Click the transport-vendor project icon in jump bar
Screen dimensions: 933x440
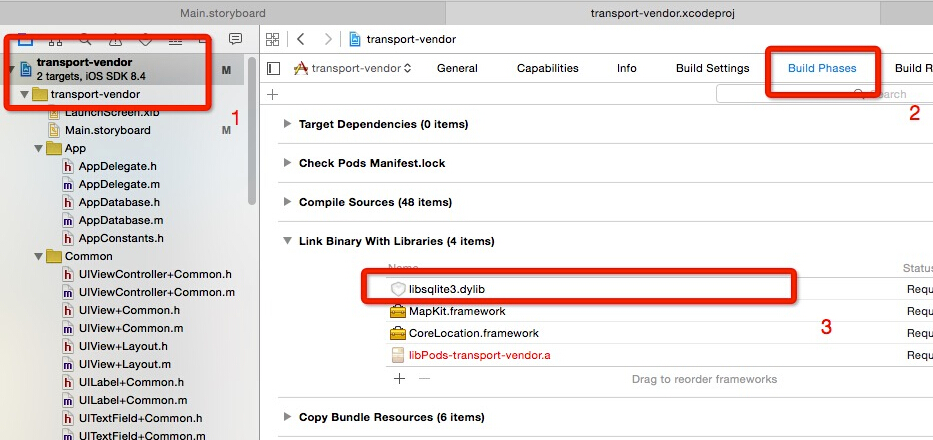pos(355,39)
